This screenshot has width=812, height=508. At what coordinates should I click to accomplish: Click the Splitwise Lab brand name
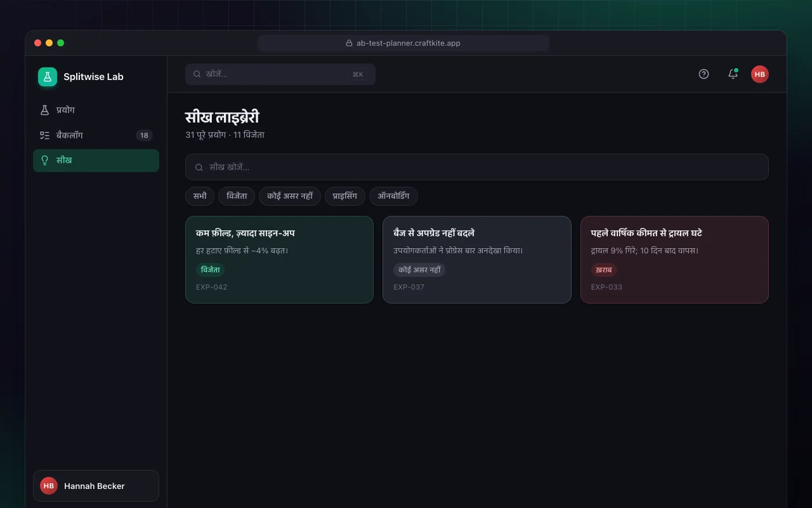click(x=93, y=77)
